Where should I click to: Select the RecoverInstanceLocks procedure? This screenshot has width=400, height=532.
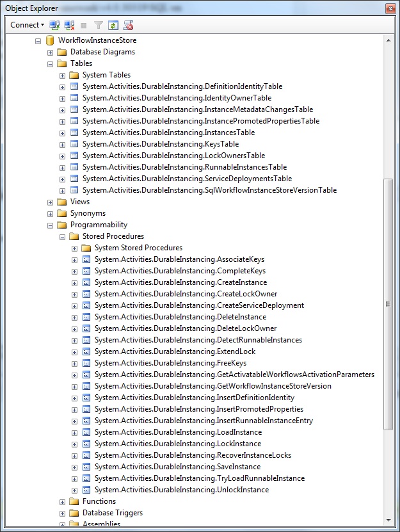(193, 455)
